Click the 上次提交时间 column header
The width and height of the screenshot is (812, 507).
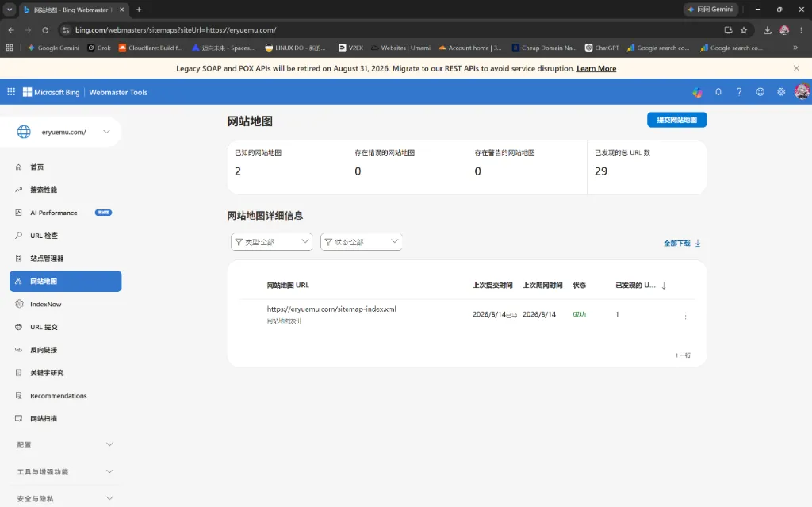tap(492, 285)
